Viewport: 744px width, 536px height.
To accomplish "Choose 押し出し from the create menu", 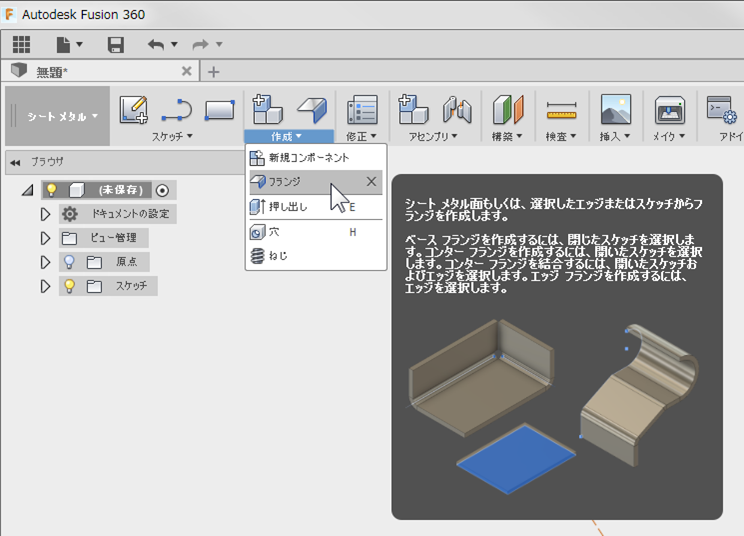I will (316, 206).
